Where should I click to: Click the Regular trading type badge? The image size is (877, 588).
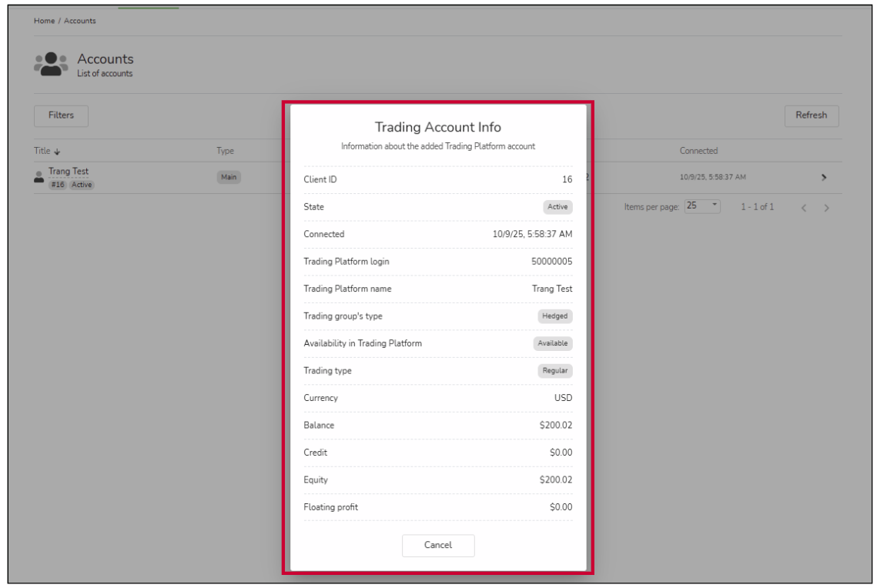[x=554, y=370]
